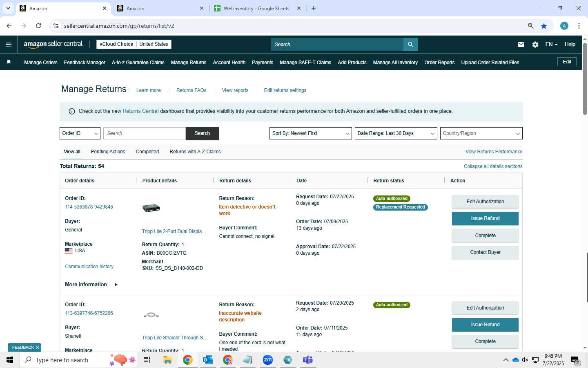The image size is (588, 368).
Task: Click the site information icon in address bar
Action: click(56, 26)
